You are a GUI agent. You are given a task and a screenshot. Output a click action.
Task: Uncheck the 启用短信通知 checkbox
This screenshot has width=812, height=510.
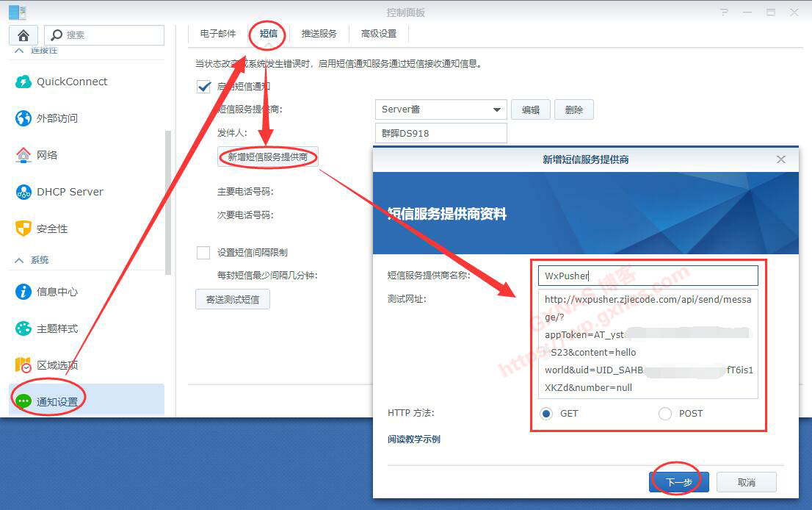[x=204, y=87]
